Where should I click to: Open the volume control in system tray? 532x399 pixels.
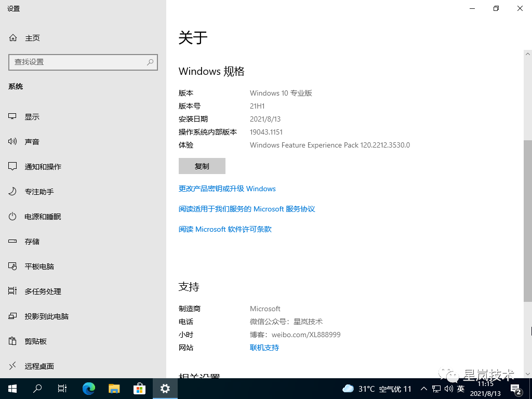(x=449, y=388)
